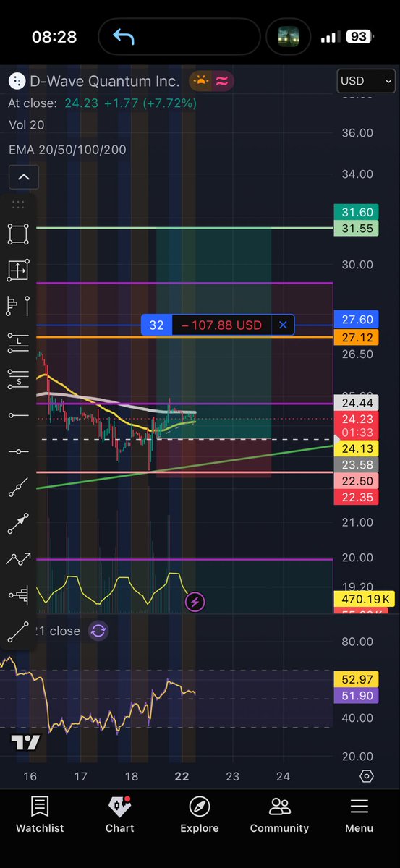Select the orange horizontal line at 27.12
Viewport: 400px width, 868px height.
(184, 338)
